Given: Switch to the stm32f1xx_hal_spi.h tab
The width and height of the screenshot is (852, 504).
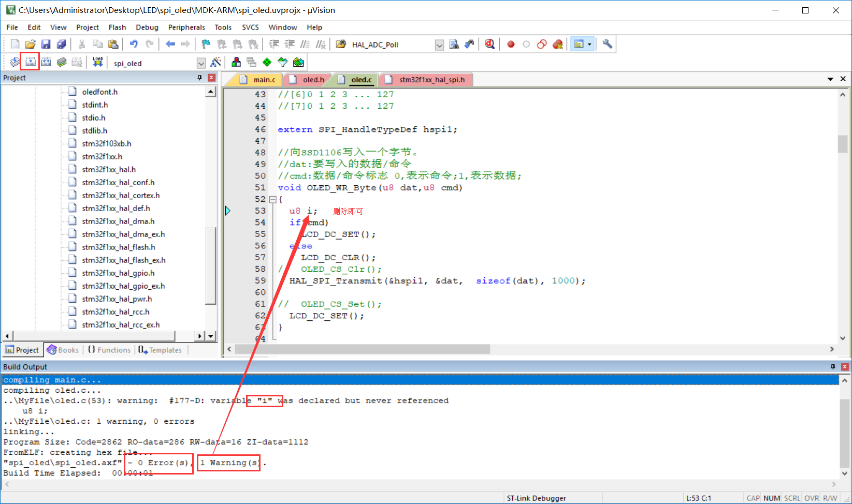Looking at the screenshot, I should coord(427,80).
